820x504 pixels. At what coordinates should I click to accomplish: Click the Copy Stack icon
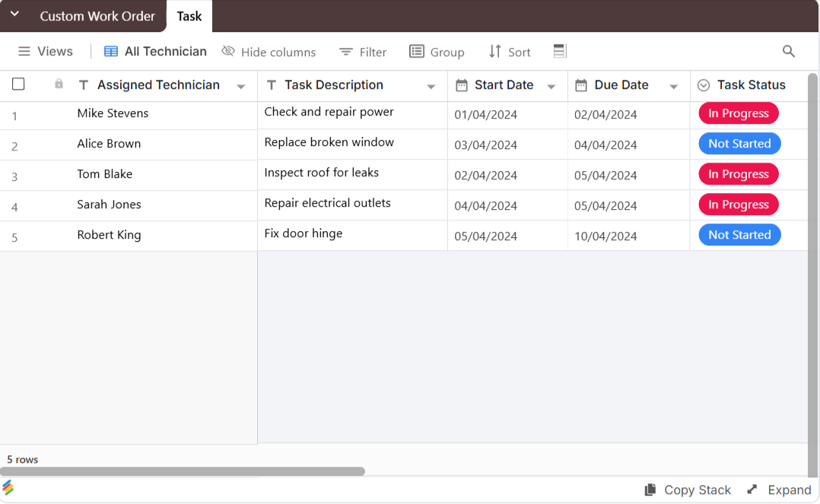[650, 490]
